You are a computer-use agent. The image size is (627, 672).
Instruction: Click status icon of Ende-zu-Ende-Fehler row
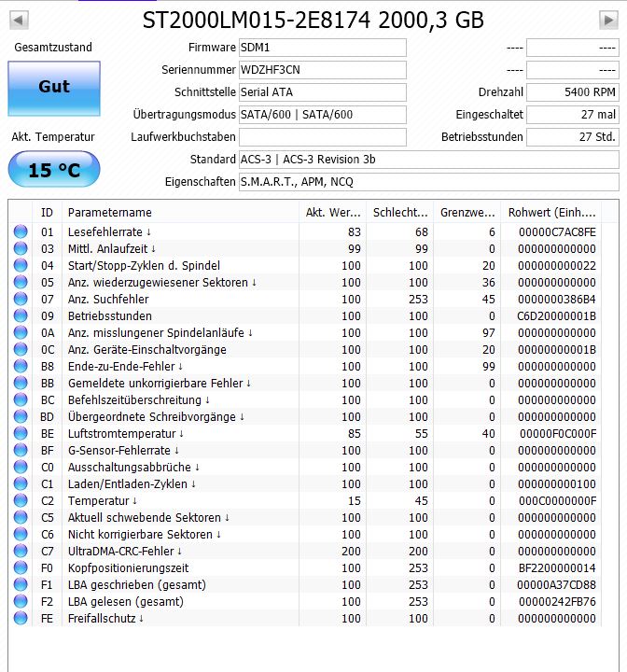21,366
